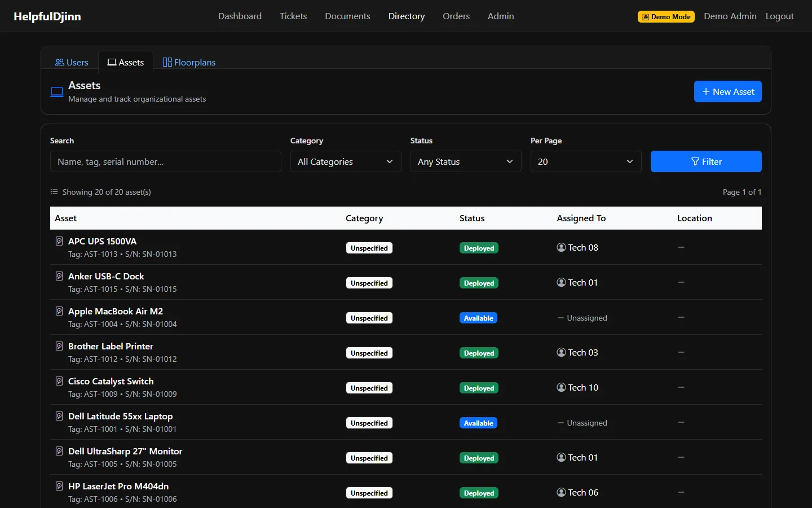Click the list icon beside Showing 20 of 20

[x=54, y=192]
